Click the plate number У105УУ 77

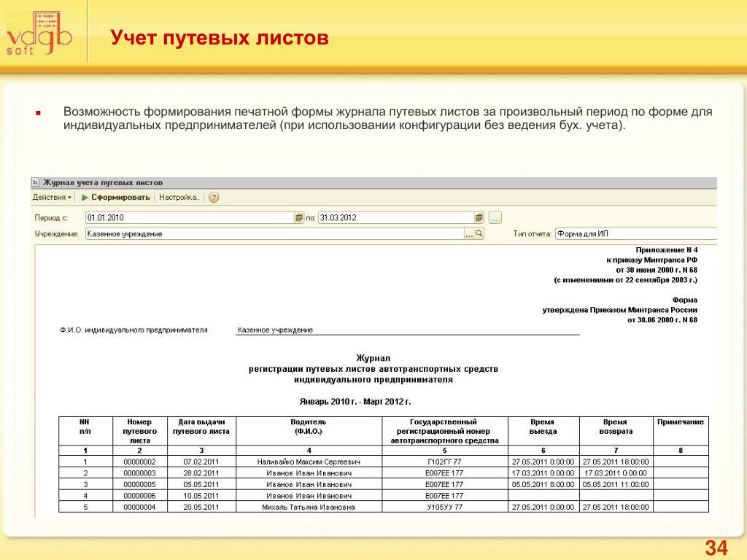pyautogui.click(x=444, y=507)
